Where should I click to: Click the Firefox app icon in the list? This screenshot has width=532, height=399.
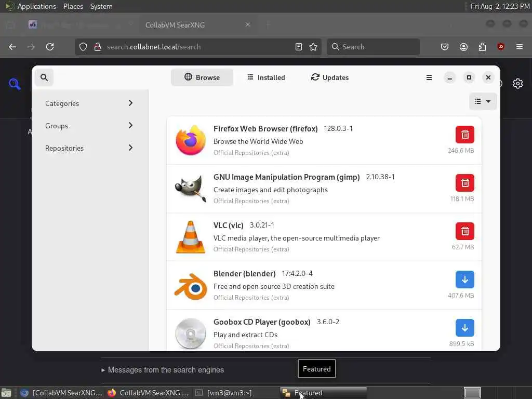point(191,140)
